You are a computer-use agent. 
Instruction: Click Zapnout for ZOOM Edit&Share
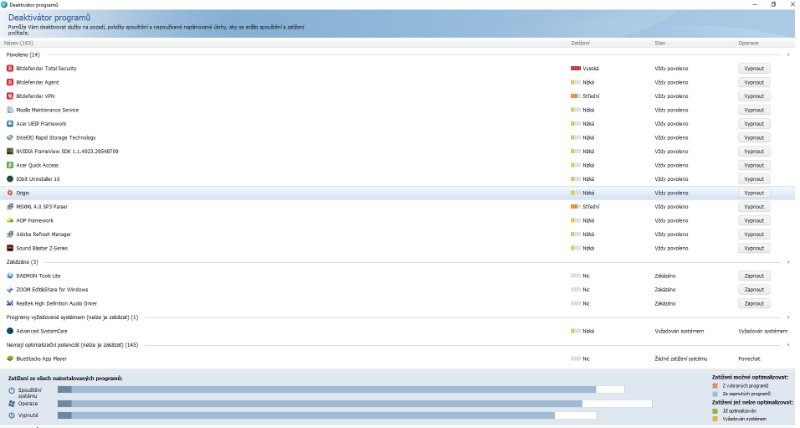tap(754, 290)
